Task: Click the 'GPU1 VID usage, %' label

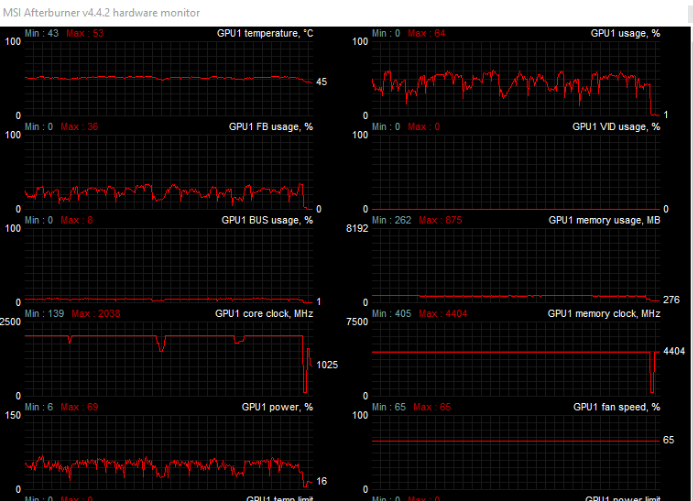Action: coord(616,127)
